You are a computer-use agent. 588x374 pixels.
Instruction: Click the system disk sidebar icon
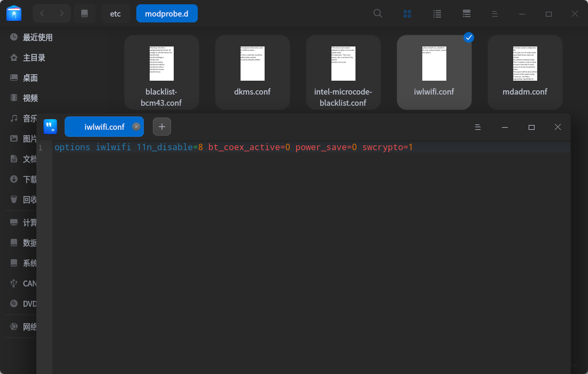(x=14, y=263)
